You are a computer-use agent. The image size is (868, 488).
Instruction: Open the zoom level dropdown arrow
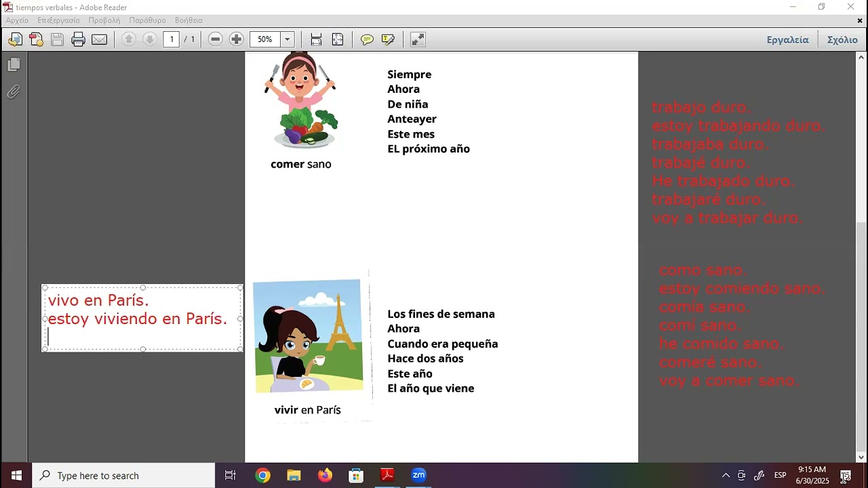287,39
